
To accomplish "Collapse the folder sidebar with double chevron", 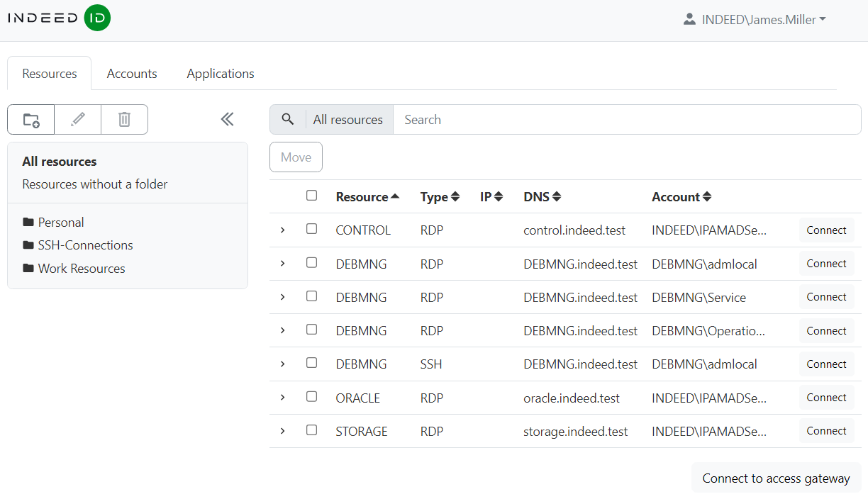I will (x=227, y=119).
